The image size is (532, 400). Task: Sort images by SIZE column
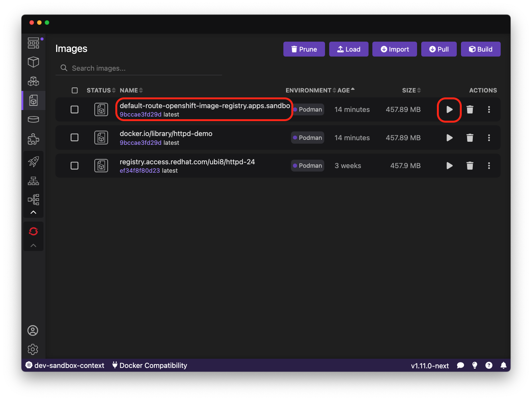pos(411,91)
